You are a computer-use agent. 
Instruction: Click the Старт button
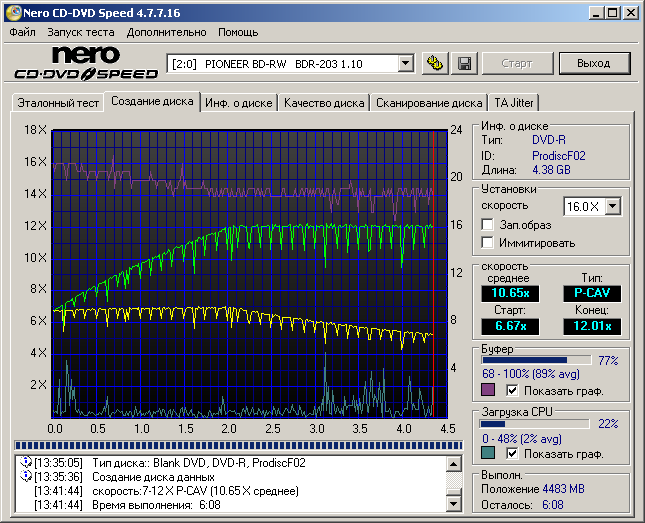point(517,63)
